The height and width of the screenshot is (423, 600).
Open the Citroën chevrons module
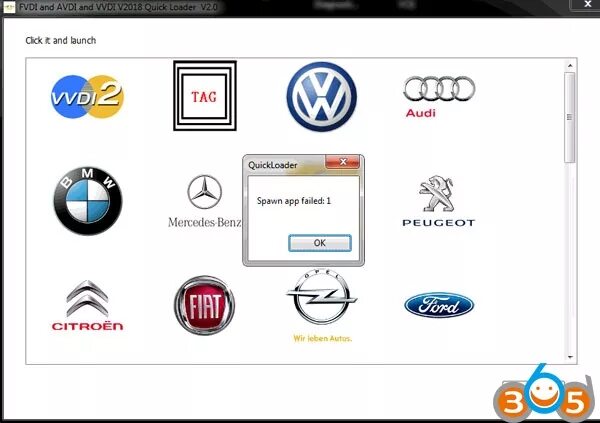(87, 305)
